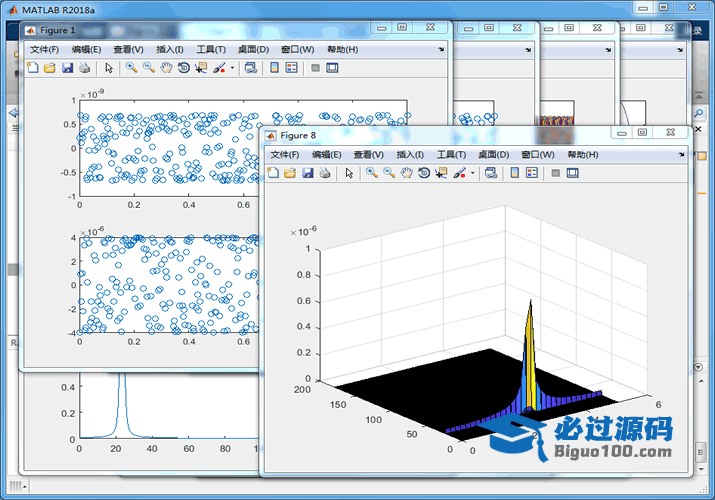This screenshot has height=500, width=715.
Task: Click dock arrow at Figure 8 menu bar end
Action: (681, 155)
